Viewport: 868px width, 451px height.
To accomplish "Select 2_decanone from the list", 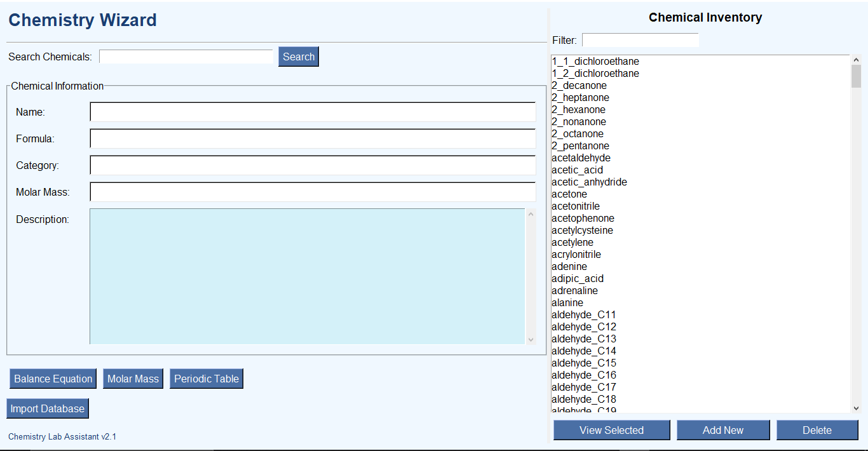I will click(x=701, y=86).
